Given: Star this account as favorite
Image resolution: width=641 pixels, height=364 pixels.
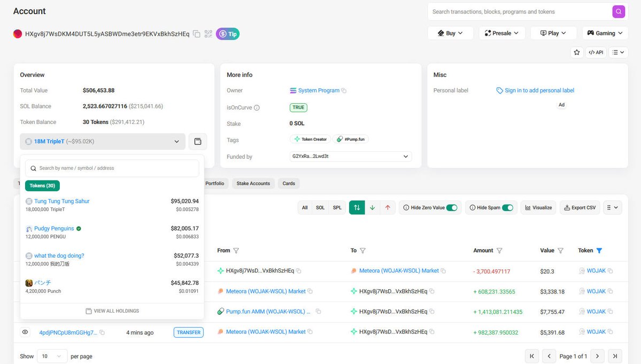Looking at the screenshot, I should tap(576, 52).
